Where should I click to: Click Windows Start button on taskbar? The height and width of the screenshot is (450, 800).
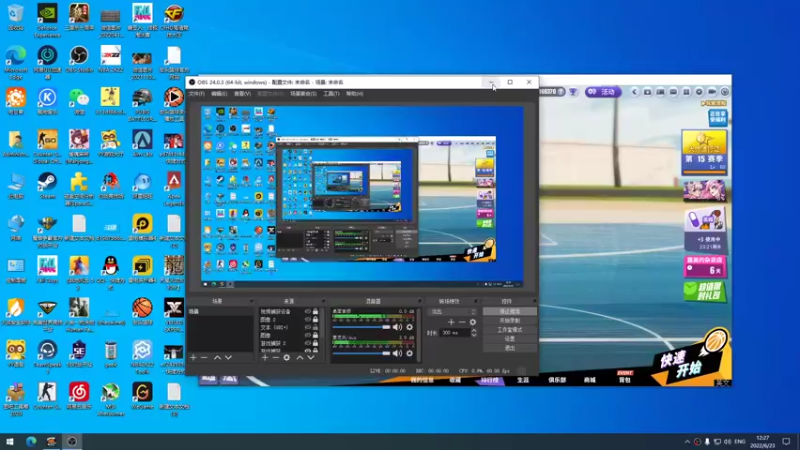(x=10, y=441)
